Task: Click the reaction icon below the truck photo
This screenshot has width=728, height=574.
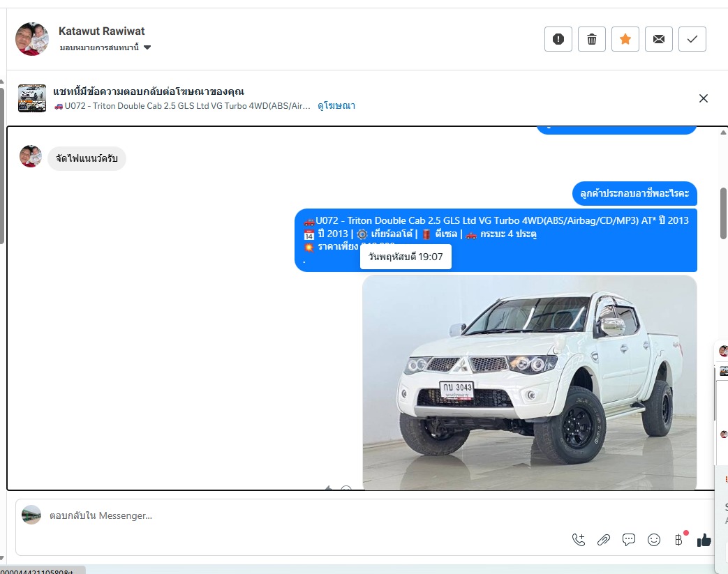Action: tap(346, 489)
